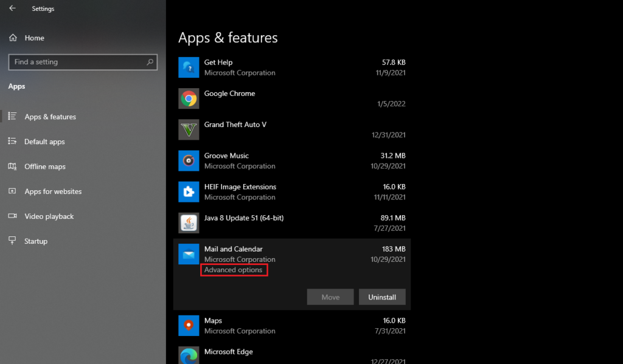Image resolution: width=623 pixels, height=364 pixels.
Task: Open the Home settings page
Action: pyautogui.click(x=35, y=38)
